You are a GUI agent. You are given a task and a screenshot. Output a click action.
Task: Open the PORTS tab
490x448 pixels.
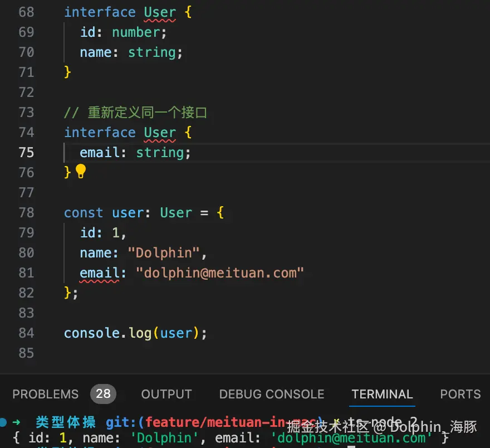[x=460, y=394]
